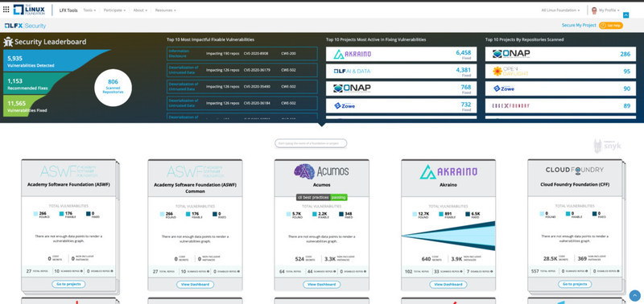This screenshot has height=304, width=644.
Task: Click The Linux Foundation logo
Action: 29,10
